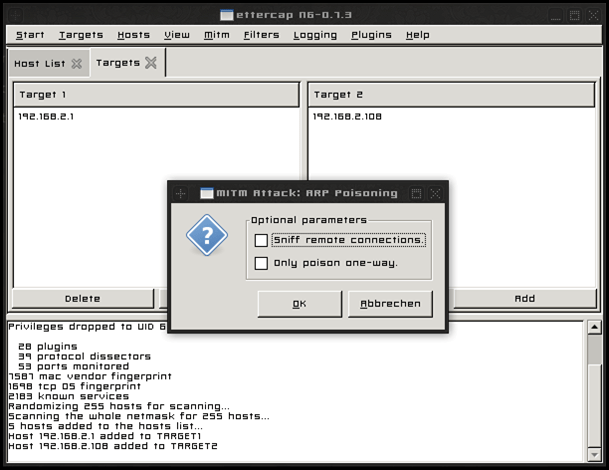Click log line '5 hosts added to the hosts list...'
Screen dimensions: 609x470
pyautogui.click(x=106, y=426)
